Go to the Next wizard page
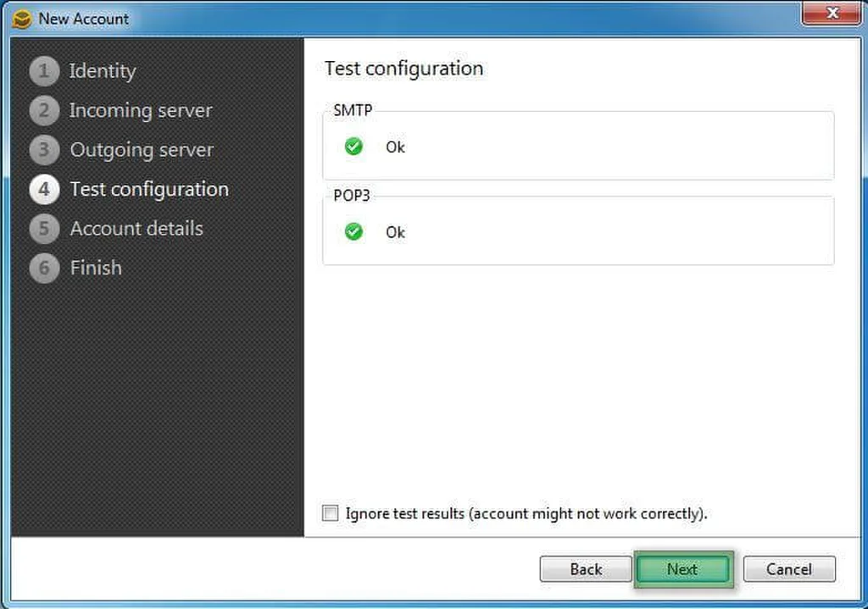 682,569
